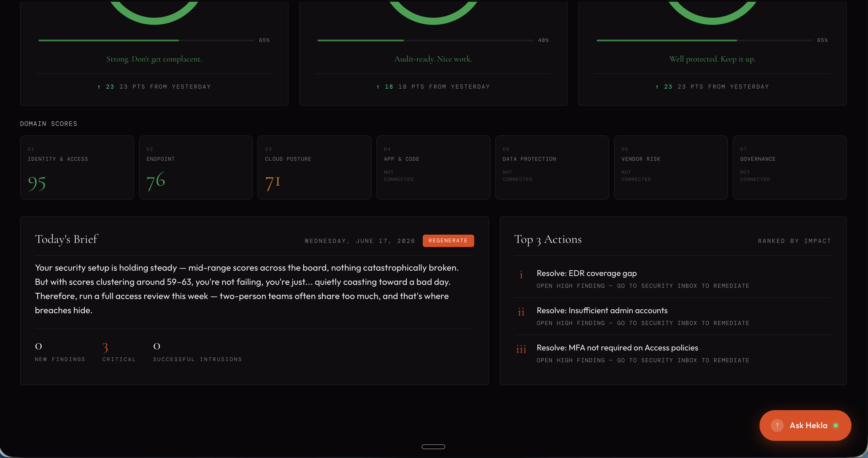The width and height of the screenshot is (868, 458).
Task: Open the Cloud Posture domain card
Action: click(314, 167)
